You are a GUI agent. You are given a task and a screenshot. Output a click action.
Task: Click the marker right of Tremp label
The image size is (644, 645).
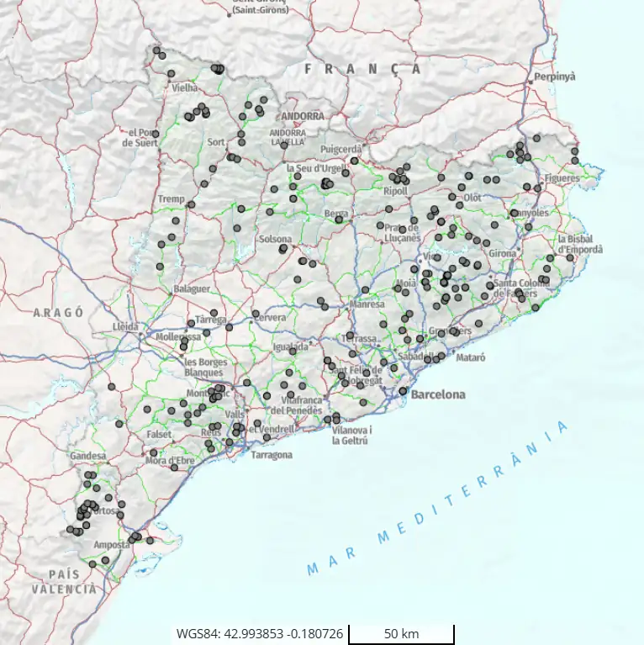(x=191, y=204)
